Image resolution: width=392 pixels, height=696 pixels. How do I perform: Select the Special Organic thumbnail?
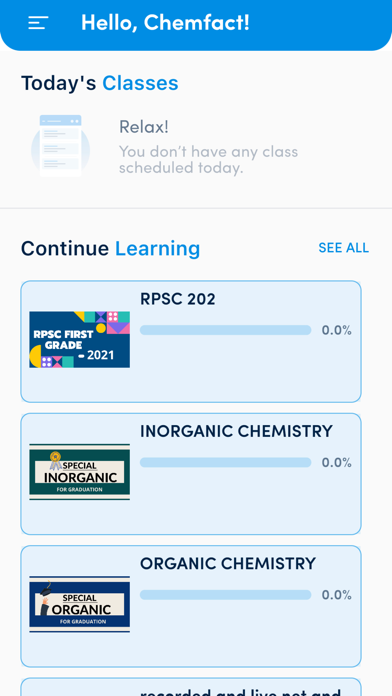pyautogui.click(x=79, y=604)
